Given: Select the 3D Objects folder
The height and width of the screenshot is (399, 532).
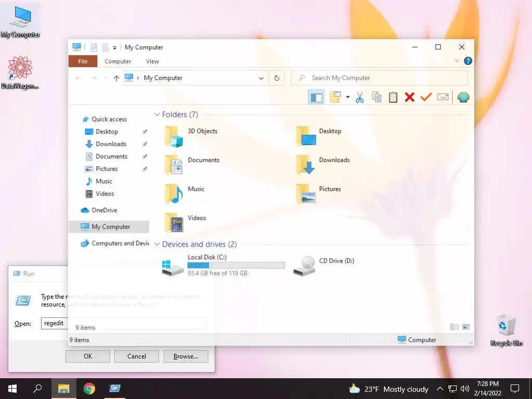Looking at the screenshot, I should click(191, 137).
